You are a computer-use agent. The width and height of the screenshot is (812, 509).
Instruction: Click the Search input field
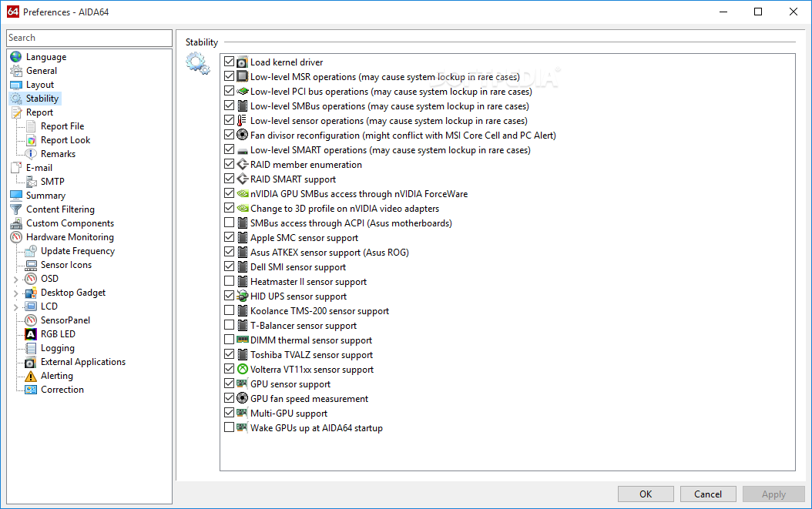89,38
